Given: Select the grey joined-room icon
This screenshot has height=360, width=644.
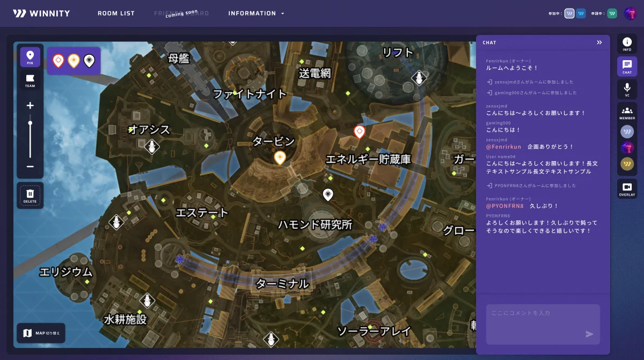Looking at the screenshot, I should click(569, 13).
